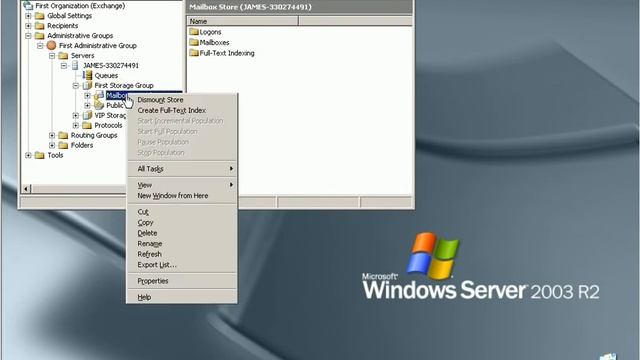Click the First Storage Group icon

click(87, 85)
